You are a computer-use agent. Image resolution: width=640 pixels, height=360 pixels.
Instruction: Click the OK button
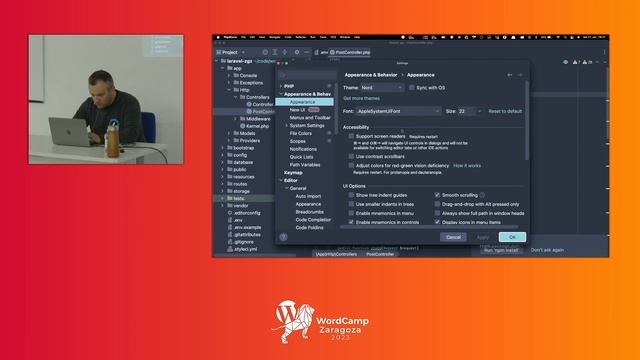[512, 237]
